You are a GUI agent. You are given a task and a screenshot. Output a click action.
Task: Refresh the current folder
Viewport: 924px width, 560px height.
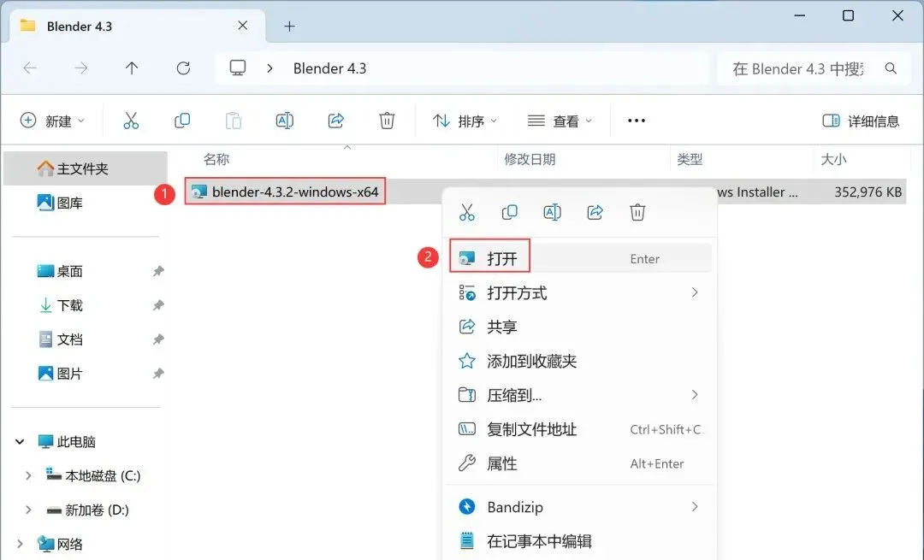pyautogui.click(x=183, y=68)
